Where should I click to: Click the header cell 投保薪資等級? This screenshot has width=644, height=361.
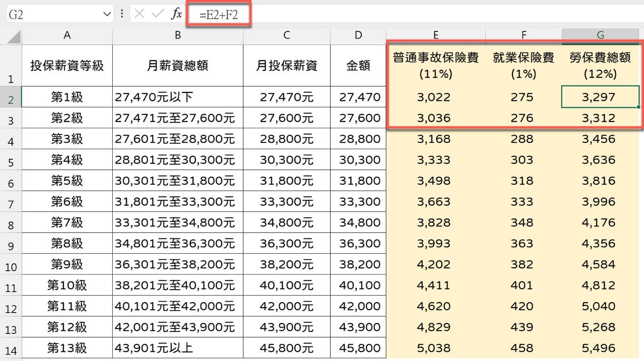[67, 65]
